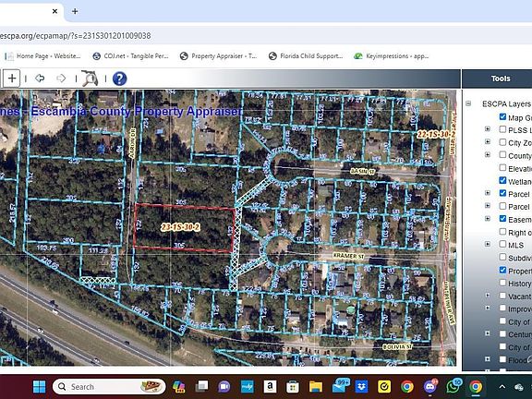This screenshot has height=399, width=532.
Task: Click the BASIN ST street label
Action: (x=362, y=172)
